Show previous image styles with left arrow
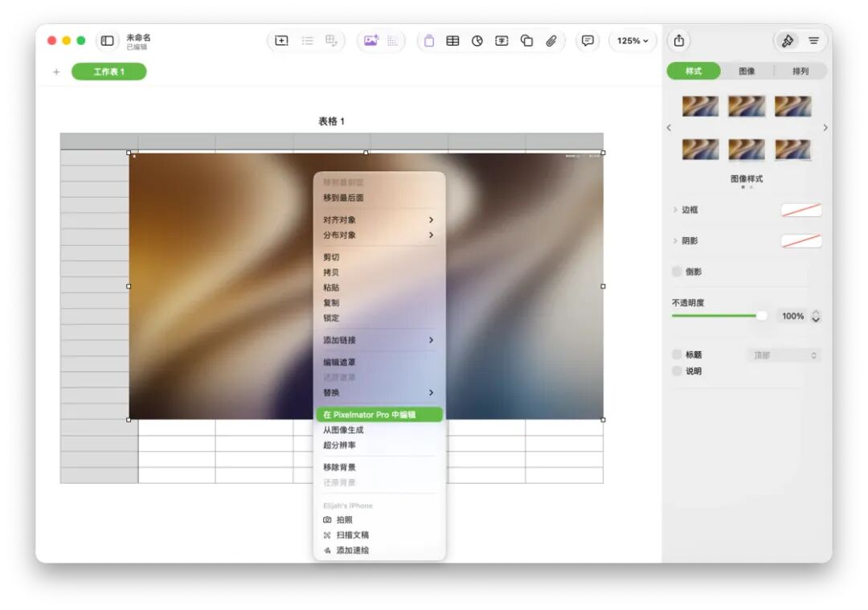 tap(669, 128)
